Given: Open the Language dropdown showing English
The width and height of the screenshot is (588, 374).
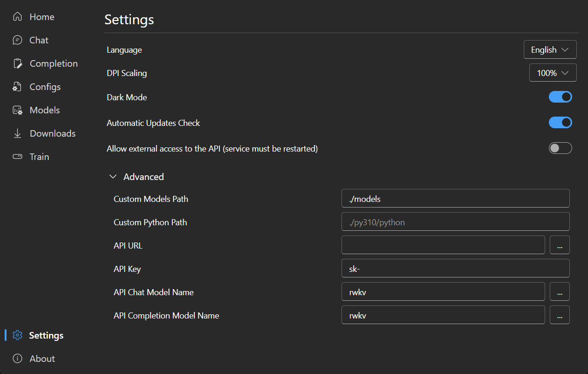Looking at the screenshot, I should pos(550,49).
